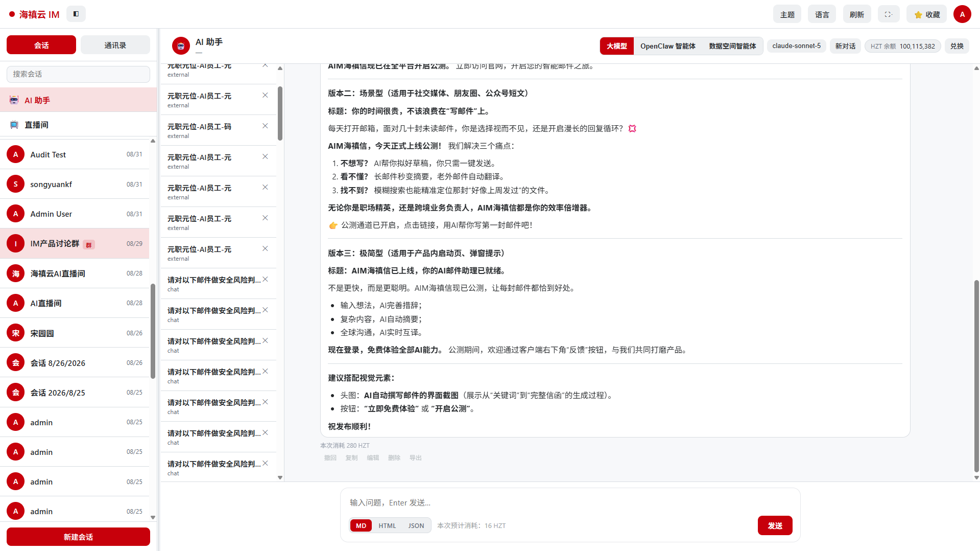
Task: Click the fullscreen icon in top bar
Action: (x=888, y=14)
